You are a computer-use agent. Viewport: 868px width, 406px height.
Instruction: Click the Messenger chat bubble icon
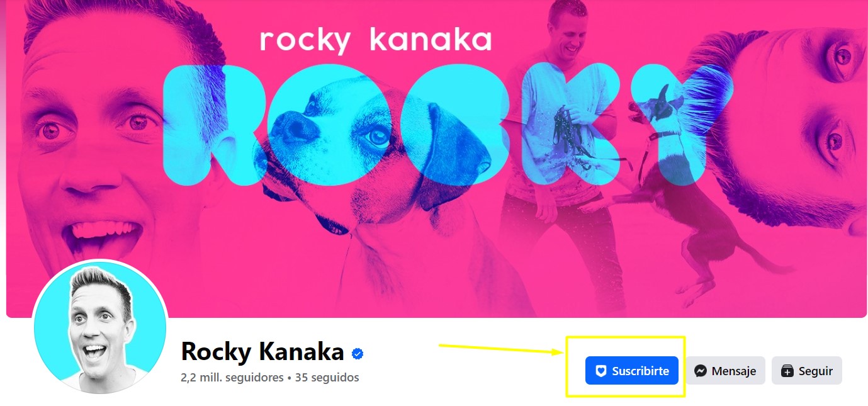click(701, 371)
